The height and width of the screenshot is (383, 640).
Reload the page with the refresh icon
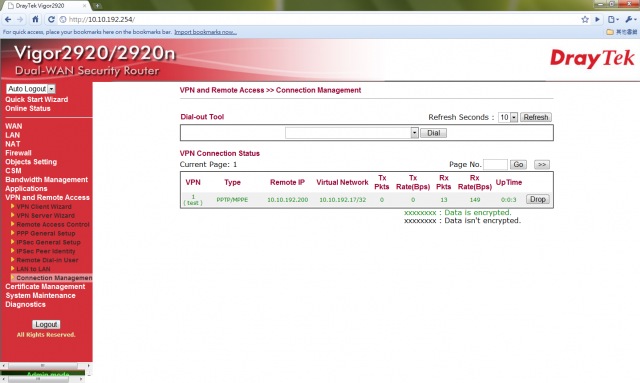(51, 19)
